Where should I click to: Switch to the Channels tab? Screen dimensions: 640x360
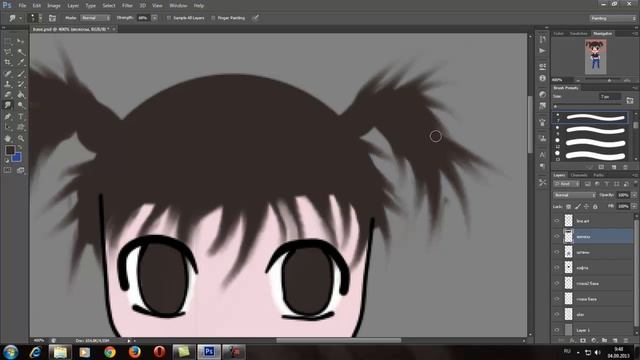point(579,175)
